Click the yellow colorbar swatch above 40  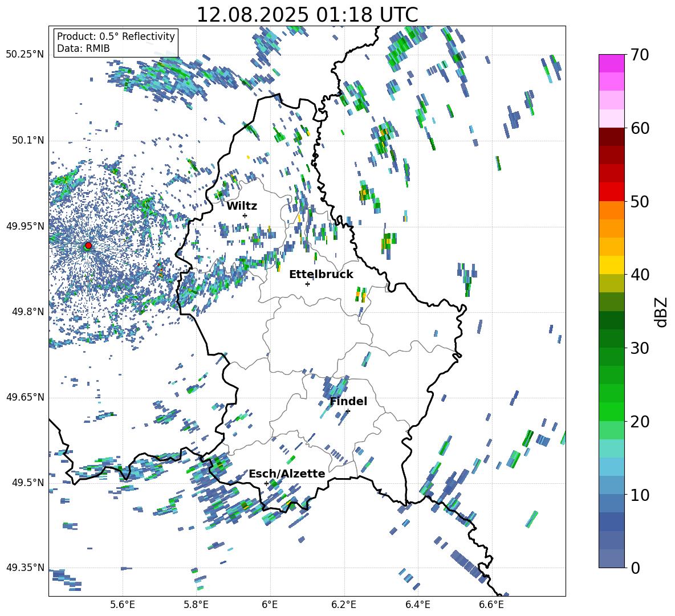611,265
